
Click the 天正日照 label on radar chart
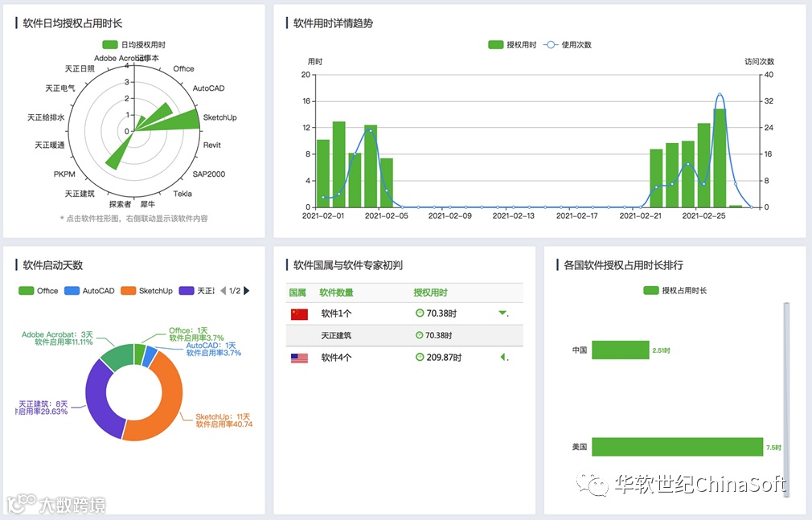coord(80,68)
